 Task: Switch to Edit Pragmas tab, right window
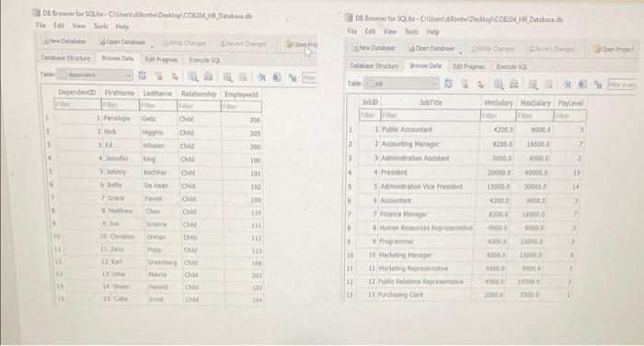click(x=468, y=66)
